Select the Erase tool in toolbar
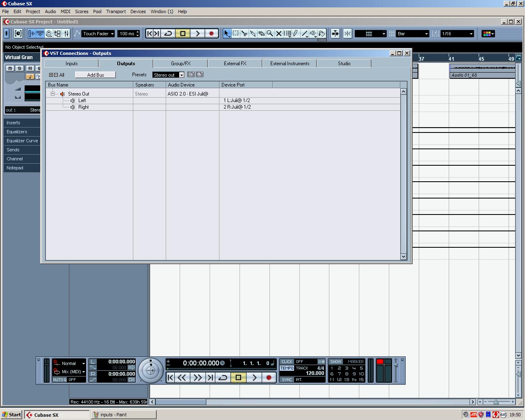The image size is (525, 420). coord(262,34)
